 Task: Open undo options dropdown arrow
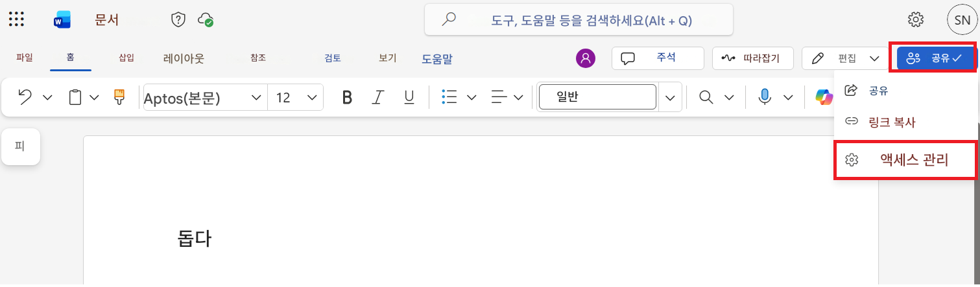[47, 98]
